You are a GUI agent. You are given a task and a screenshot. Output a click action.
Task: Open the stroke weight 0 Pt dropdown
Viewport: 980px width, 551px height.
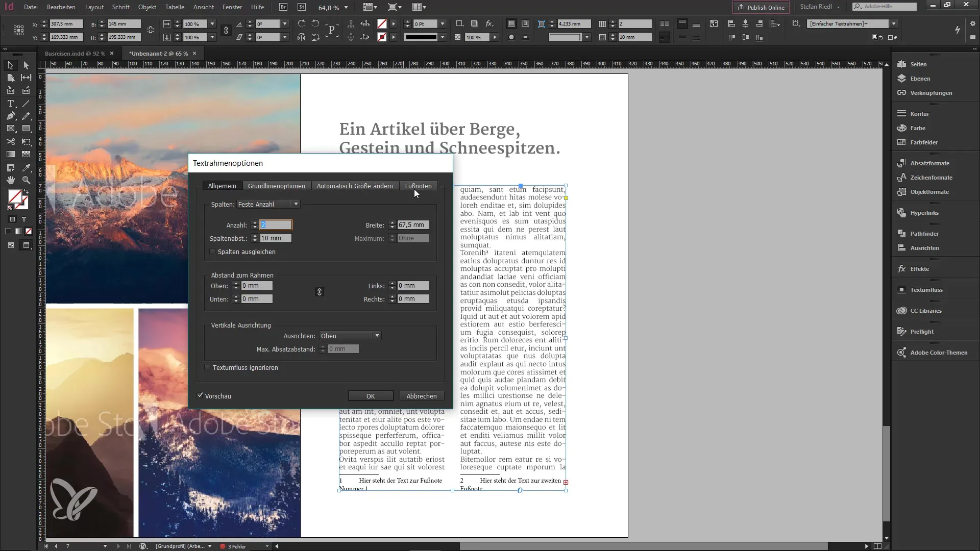[443, 24]
